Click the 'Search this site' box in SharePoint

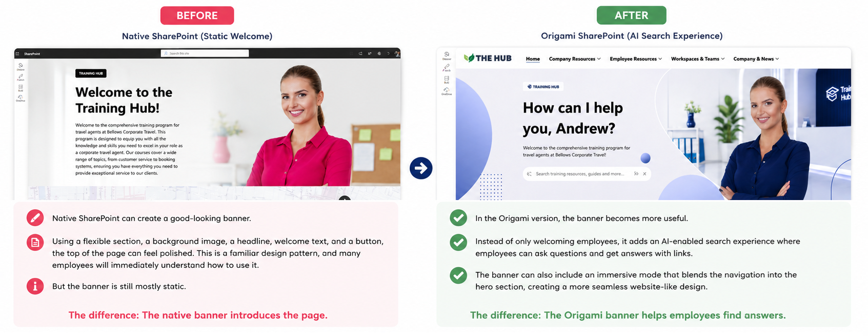[x=205, y=53]
